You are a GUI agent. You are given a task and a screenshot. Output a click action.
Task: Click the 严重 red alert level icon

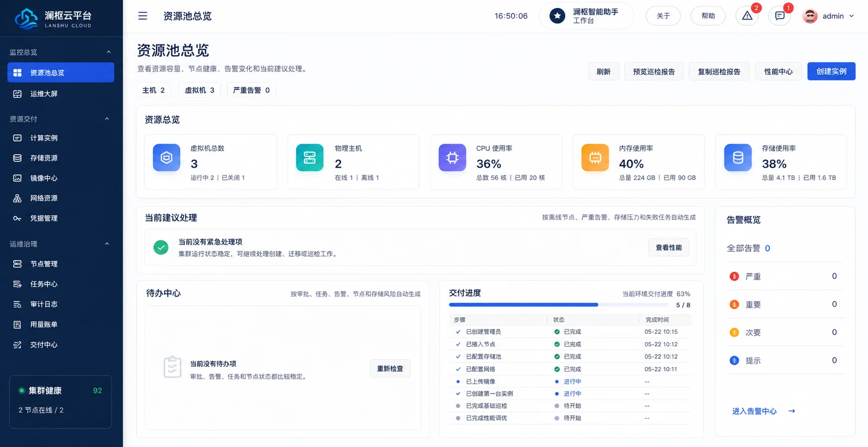(x=734, y=277)
